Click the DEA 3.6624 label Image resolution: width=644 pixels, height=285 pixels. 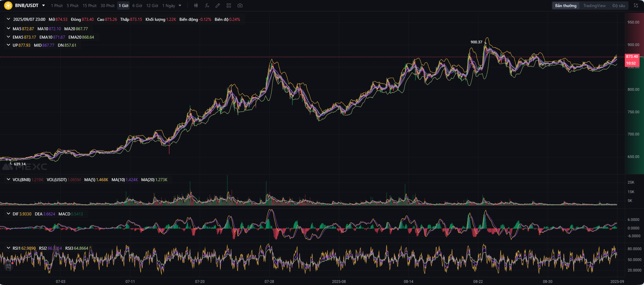coord(45,214)
